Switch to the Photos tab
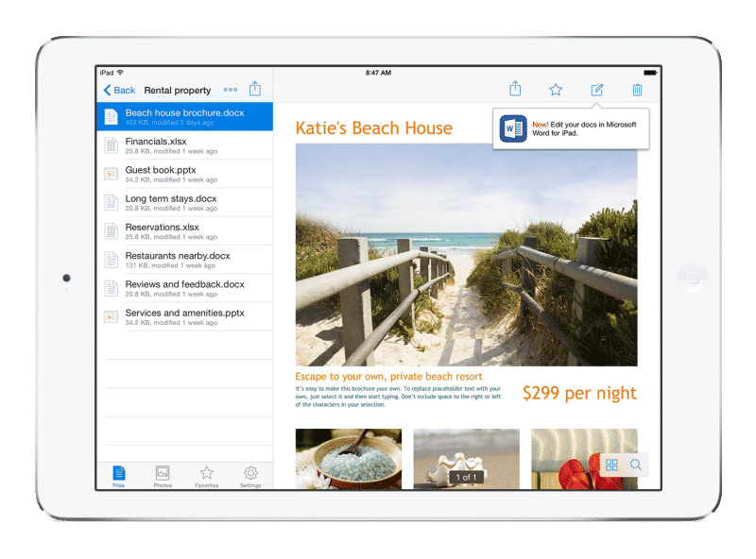Screen dimensions: 756x559 163,476
